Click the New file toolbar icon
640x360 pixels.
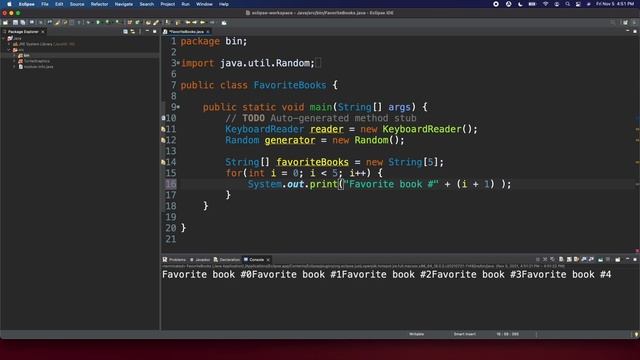pyautogui.click(x=5, y=22)
